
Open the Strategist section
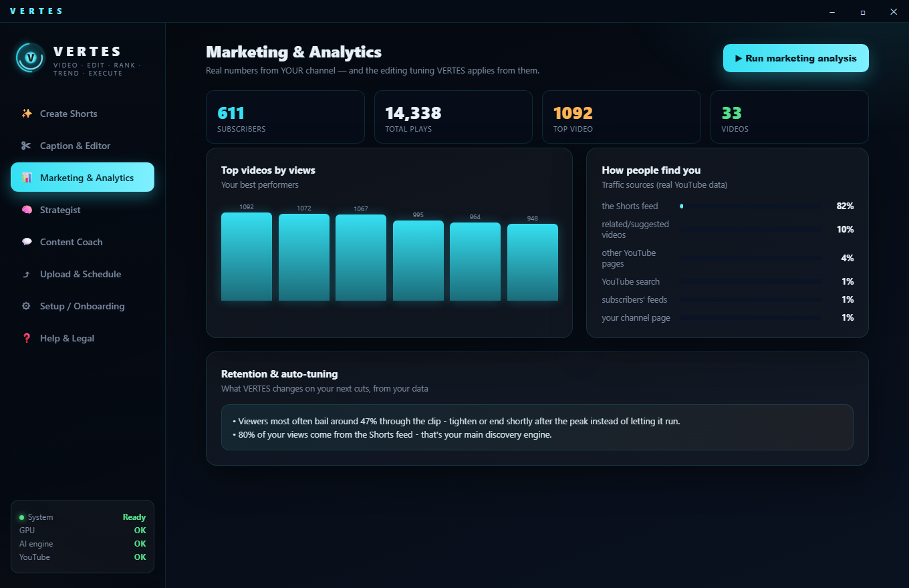pos(82,210)
